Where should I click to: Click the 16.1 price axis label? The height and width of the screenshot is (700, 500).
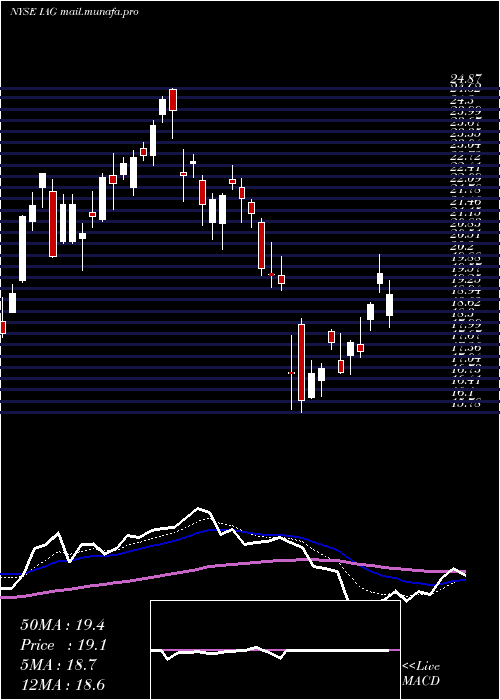coord(462,393)
